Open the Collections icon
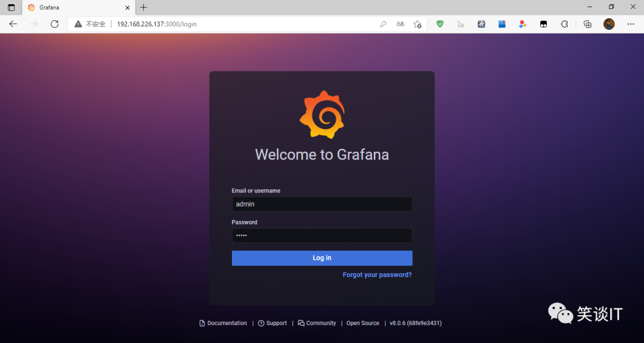 [588, 24]
